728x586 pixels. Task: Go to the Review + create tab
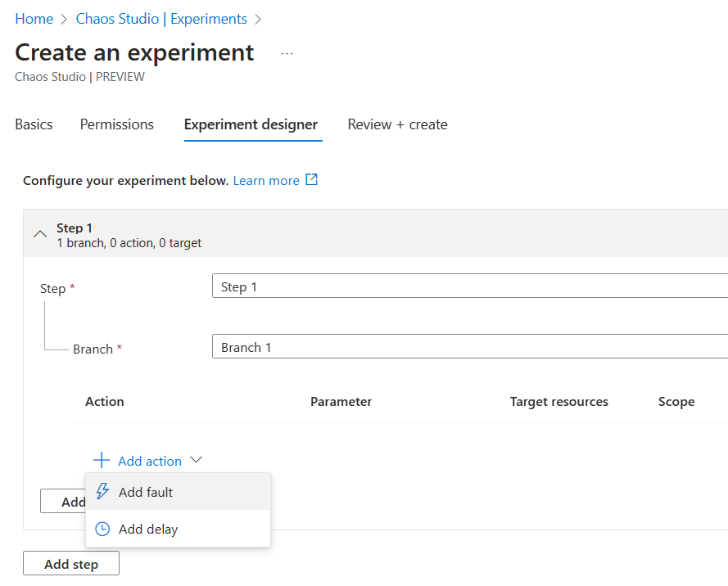(397, 124)
